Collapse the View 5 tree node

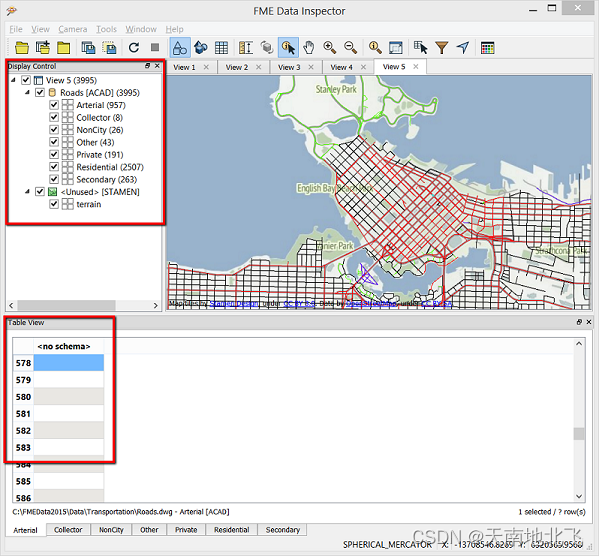point(13,80)
